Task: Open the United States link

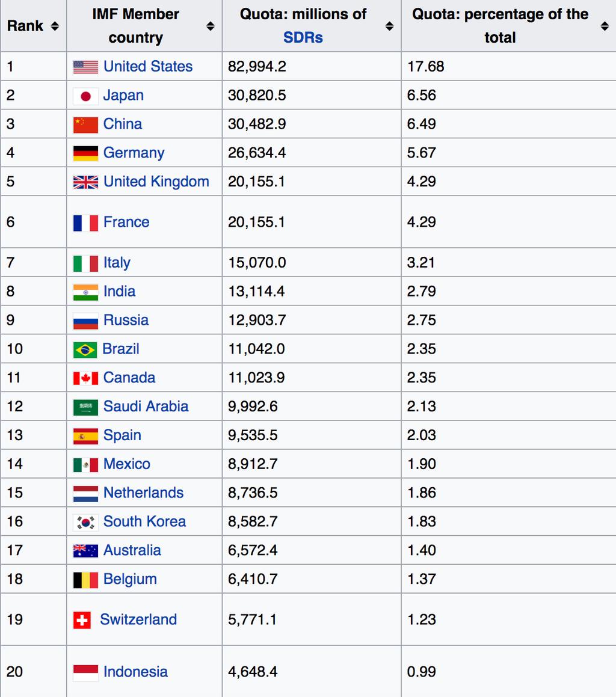Action: coord(147,66)
